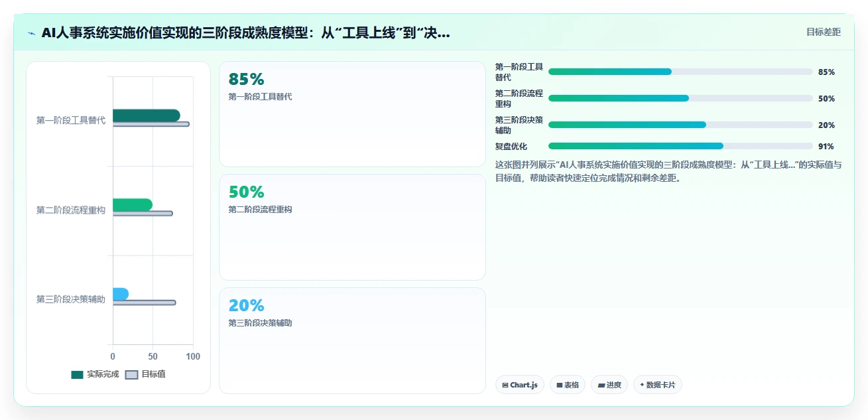Click the chart axis label 第三阶段决策辅助
This screenshot has width=868, height=420.
click(71, 299)
